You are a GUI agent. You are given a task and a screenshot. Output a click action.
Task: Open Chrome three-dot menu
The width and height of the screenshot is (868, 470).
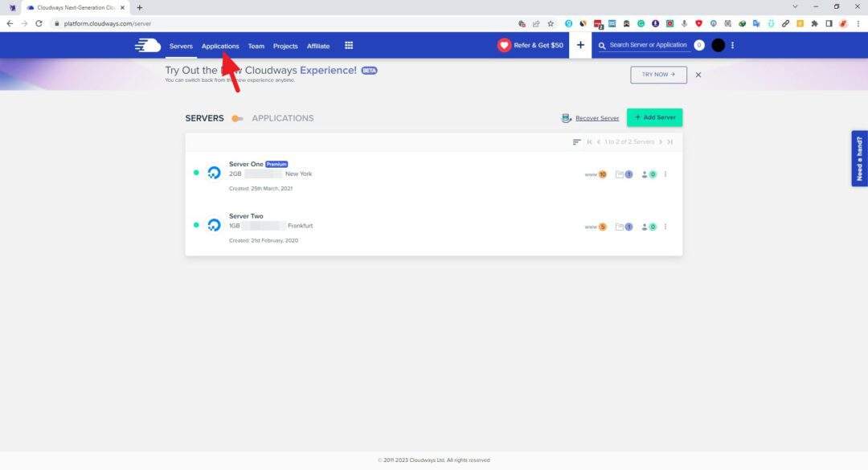coord(858,24)
